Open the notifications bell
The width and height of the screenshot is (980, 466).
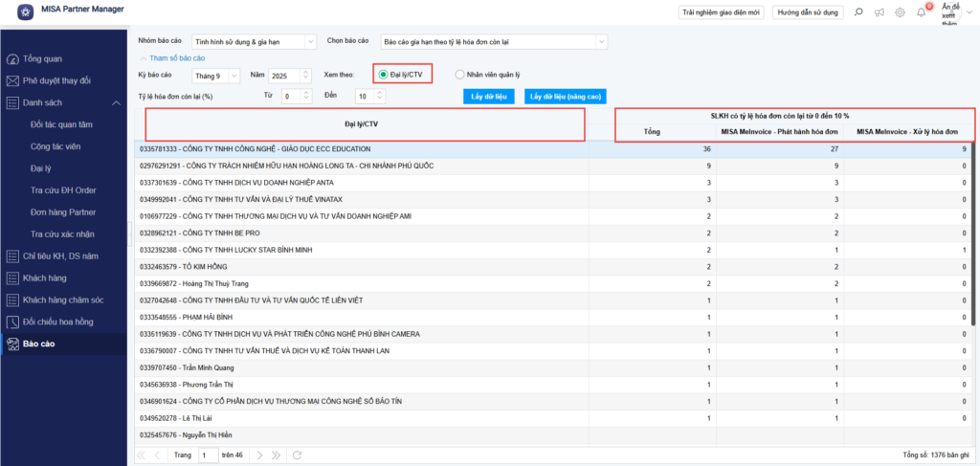tap(921, 12)
